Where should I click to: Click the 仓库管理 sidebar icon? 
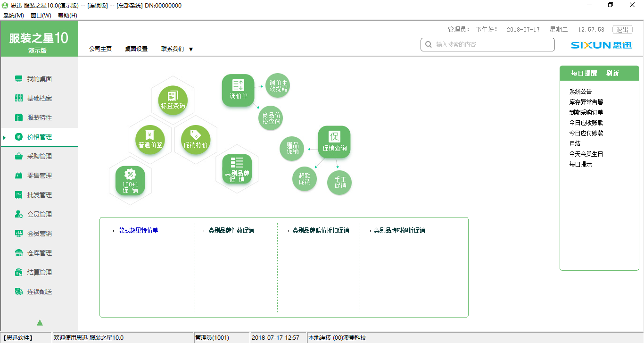coord(18,253)
